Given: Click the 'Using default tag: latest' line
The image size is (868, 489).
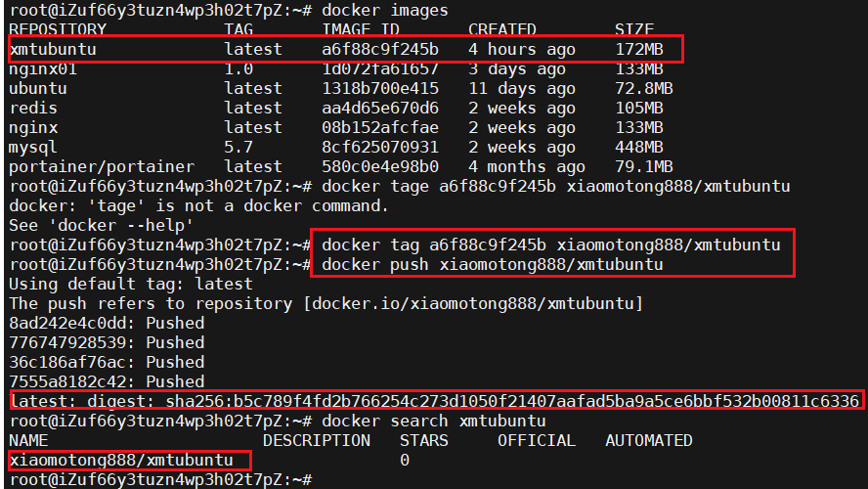Looking at the screenshot, I should tap(131, 284).
